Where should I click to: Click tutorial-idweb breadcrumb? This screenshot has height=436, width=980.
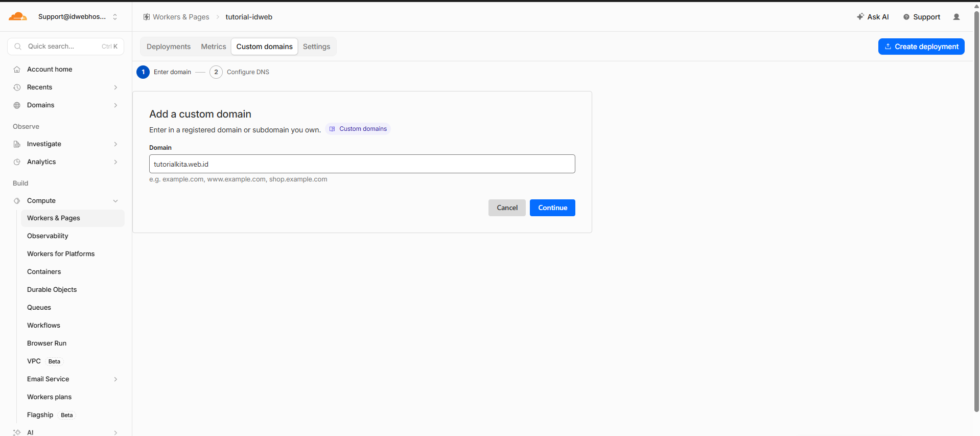click(x=249, y=17)
